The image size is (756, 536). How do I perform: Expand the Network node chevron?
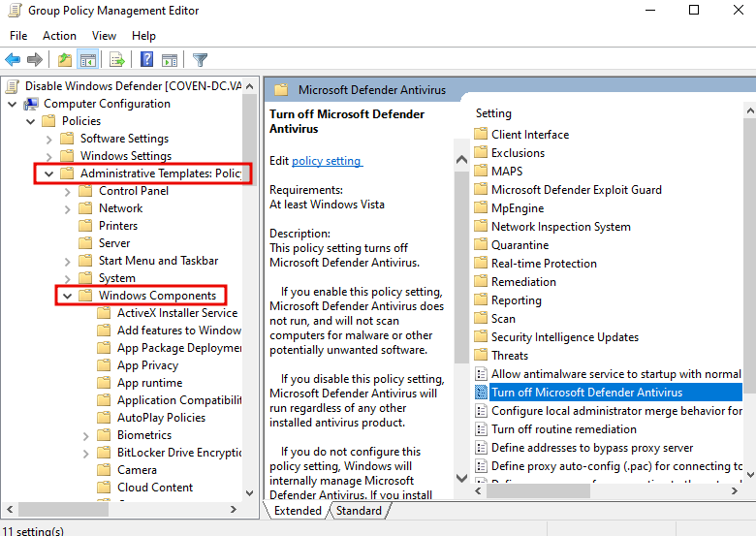pos(68,208)
